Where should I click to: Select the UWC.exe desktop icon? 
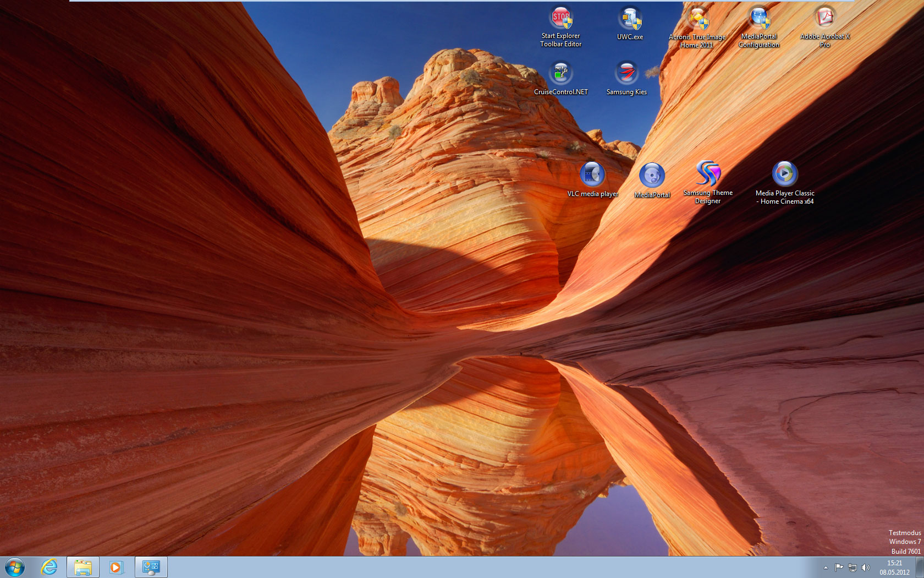pyautogui.click(x=630, y=23)
